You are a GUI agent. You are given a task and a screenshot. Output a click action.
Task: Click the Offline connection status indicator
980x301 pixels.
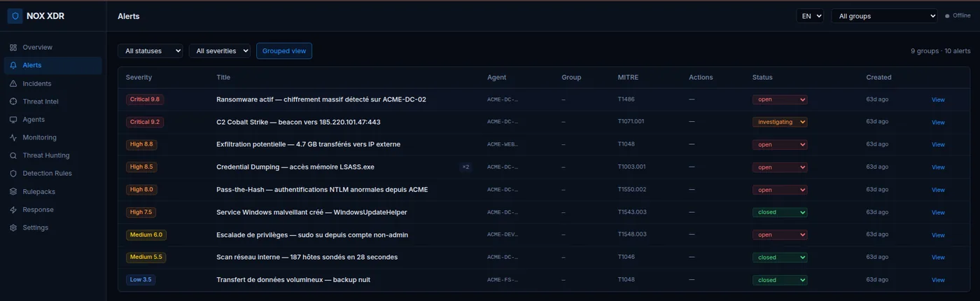coord(958,15)
